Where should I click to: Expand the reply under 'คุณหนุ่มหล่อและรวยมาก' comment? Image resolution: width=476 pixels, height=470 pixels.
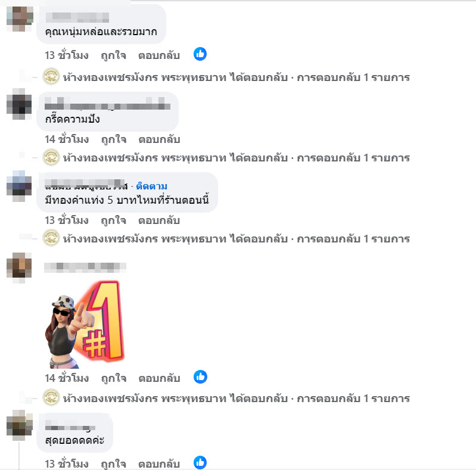[236, 77]
